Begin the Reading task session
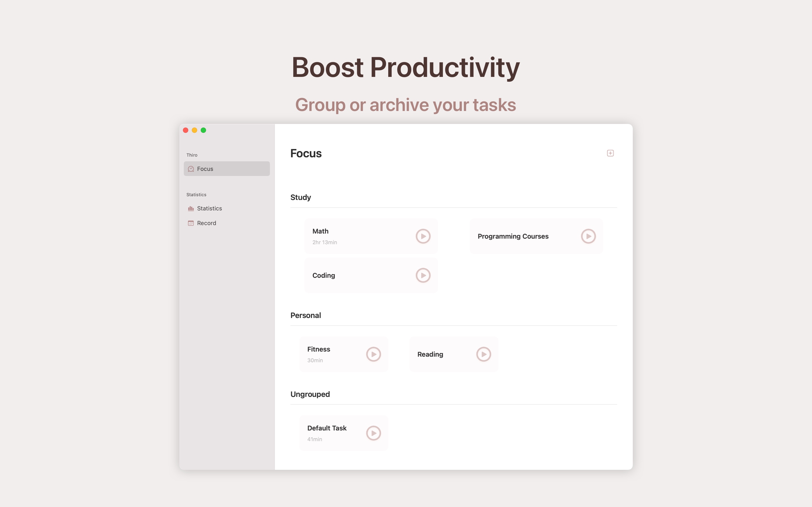 [x=483, y=354]
